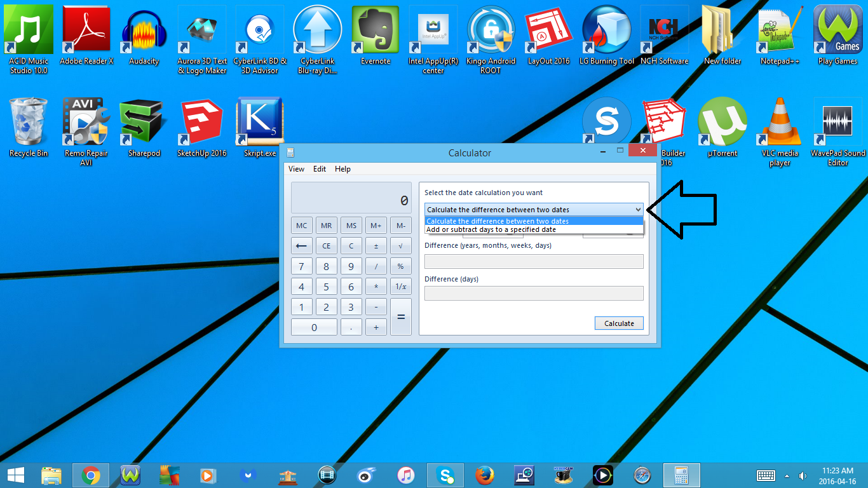Image resolution: width=868 pixels, height=488 pixels.
Task: Click the Calculate button
Action: [x=618, y=323]
